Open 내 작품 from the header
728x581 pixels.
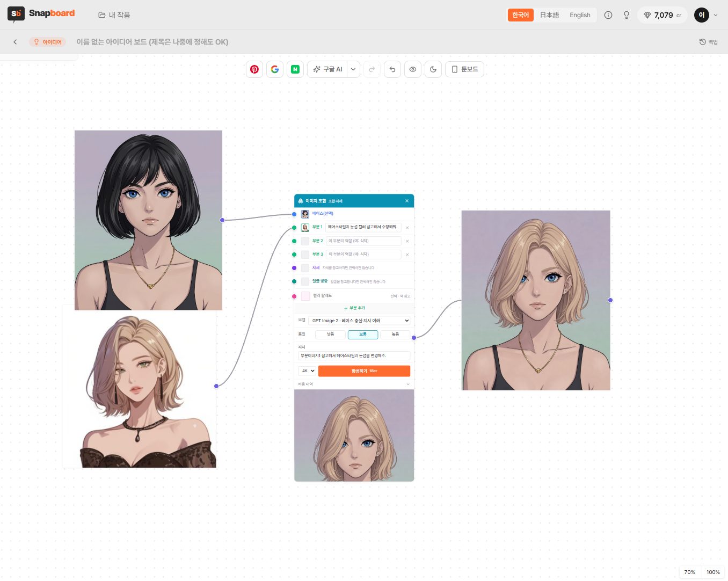(x=114, y=15)
